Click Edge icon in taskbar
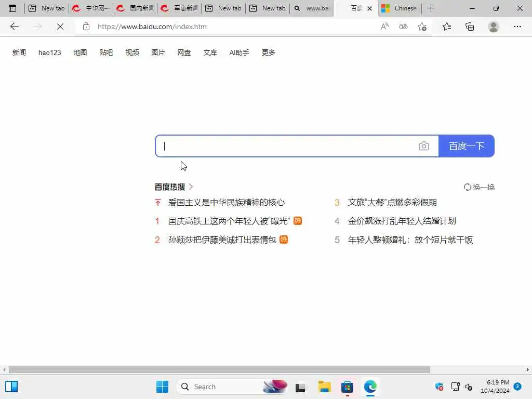 (370, 387)
